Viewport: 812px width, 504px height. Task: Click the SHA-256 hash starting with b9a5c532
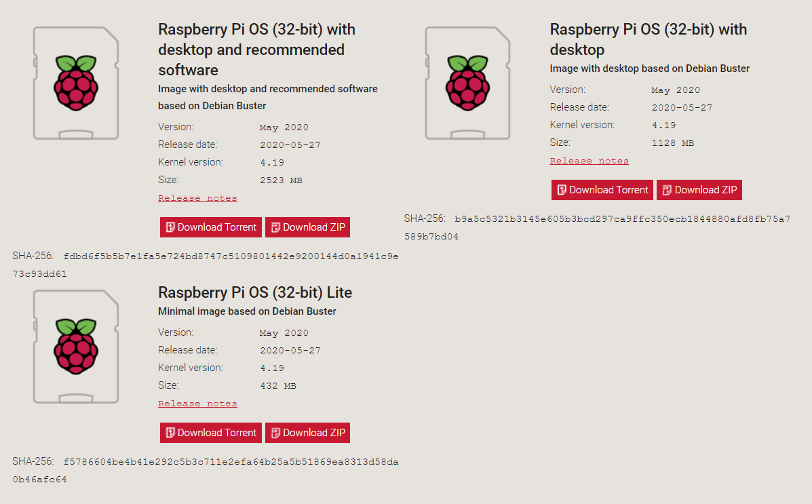[622, 219]
